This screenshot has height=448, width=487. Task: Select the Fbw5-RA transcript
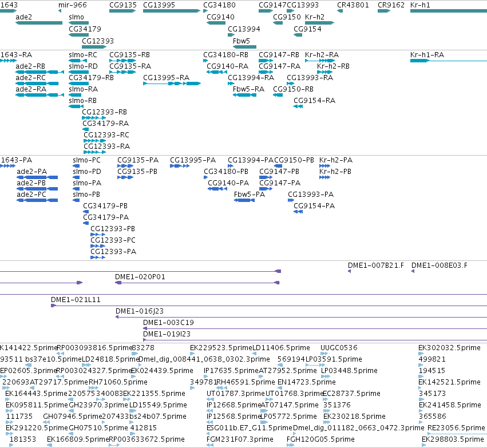coord(245,95)
